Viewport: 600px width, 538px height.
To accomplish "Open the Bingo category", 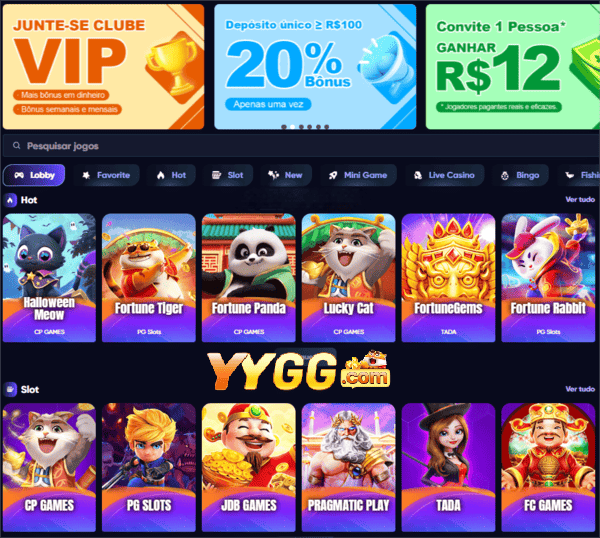I will coord(520,175).
